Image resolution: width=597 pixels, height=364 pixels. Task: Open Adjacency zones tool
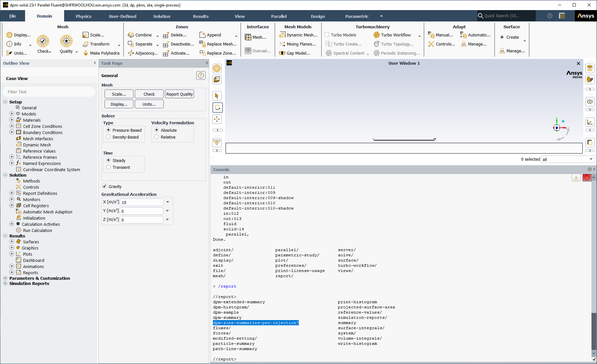(x=143, y=53)
